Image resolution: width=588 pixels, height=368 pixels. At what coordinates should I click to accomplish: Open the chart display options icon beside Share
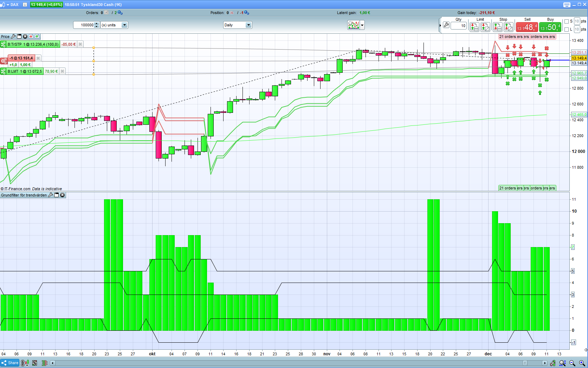25,363
